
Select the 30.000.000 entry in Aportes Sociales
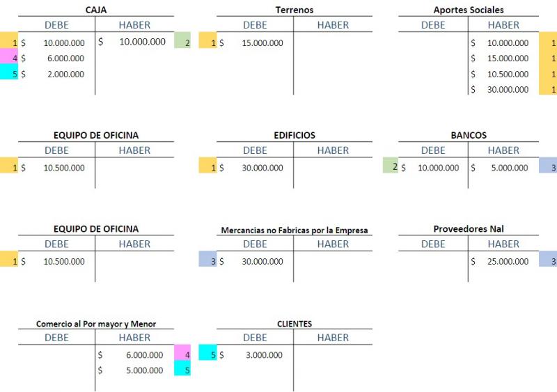click(508, 89)
